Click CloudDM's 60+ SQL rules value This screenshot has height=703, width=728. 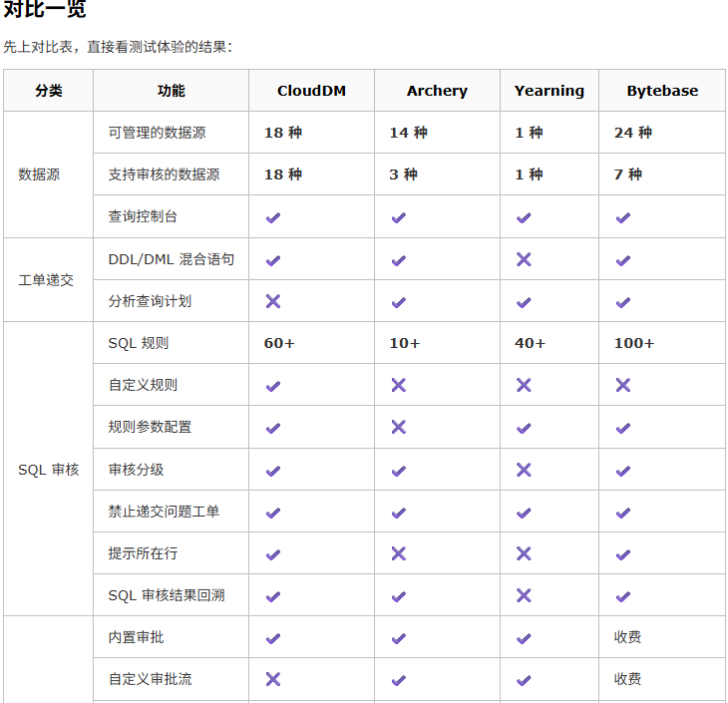coord(279,343)
